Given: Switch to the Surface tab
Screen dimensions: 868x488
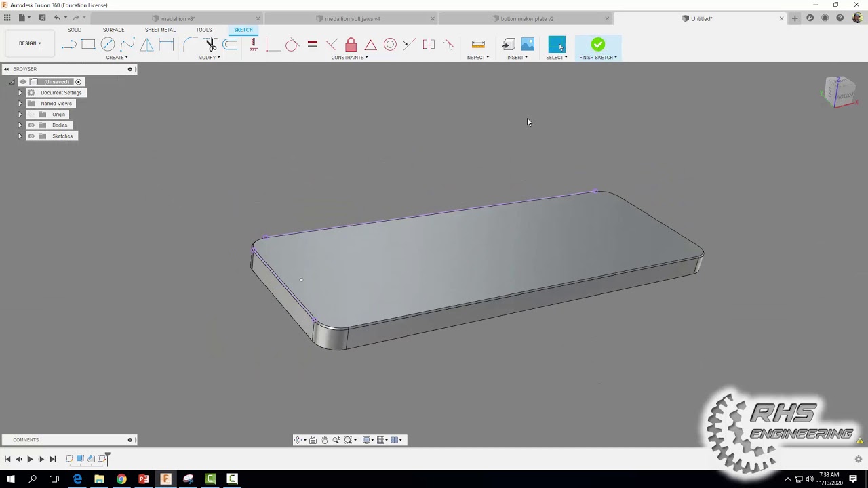Looking at the screenshot, I should [113, 30].
